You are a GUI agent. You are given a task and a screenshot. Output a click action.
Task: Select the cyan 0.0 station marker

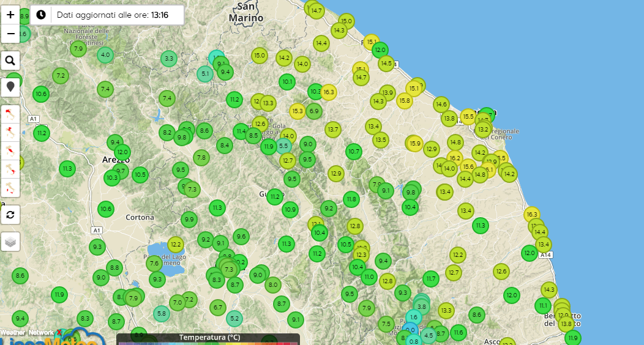coord(410,330)
